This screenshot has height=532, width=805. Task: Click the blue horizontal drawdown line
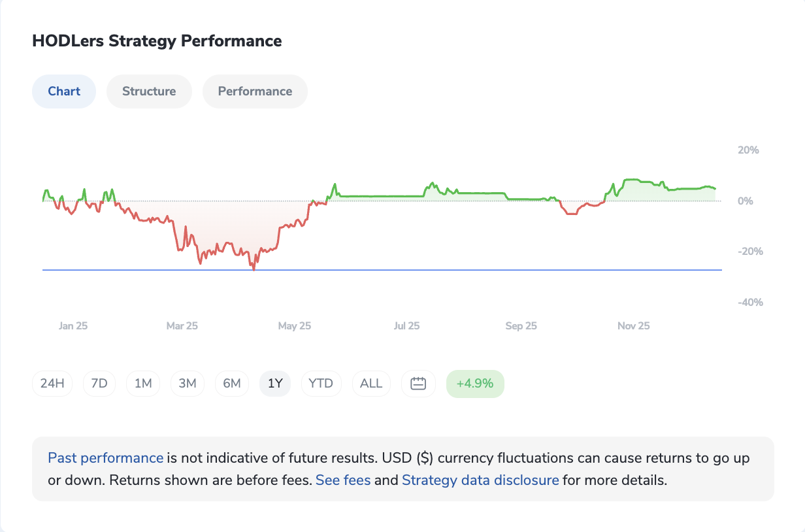click(457, 269)
